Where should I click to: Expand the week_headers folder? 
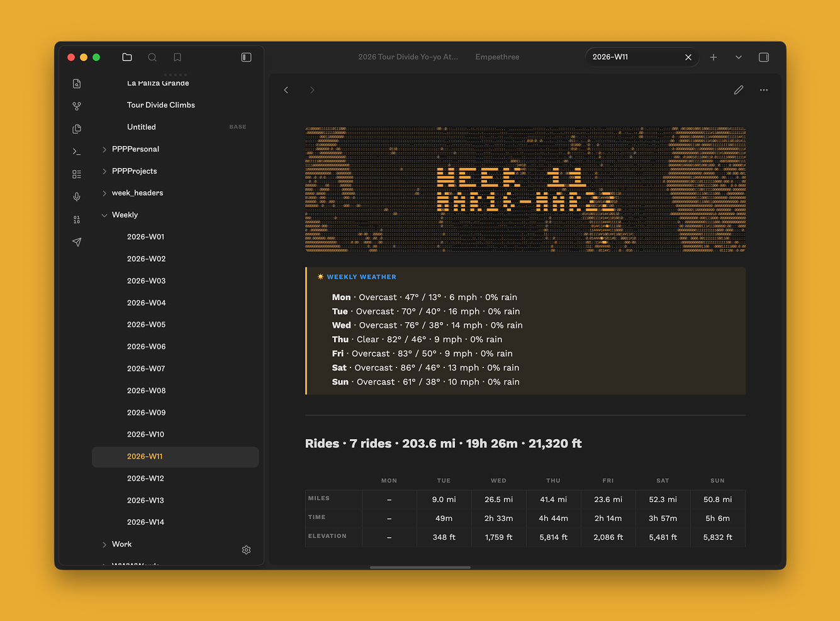click(104, 193)
